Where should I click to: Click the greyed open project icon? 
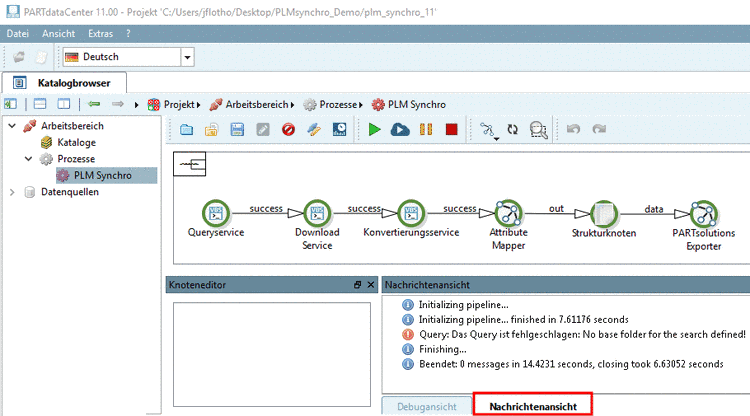point(19,57)
